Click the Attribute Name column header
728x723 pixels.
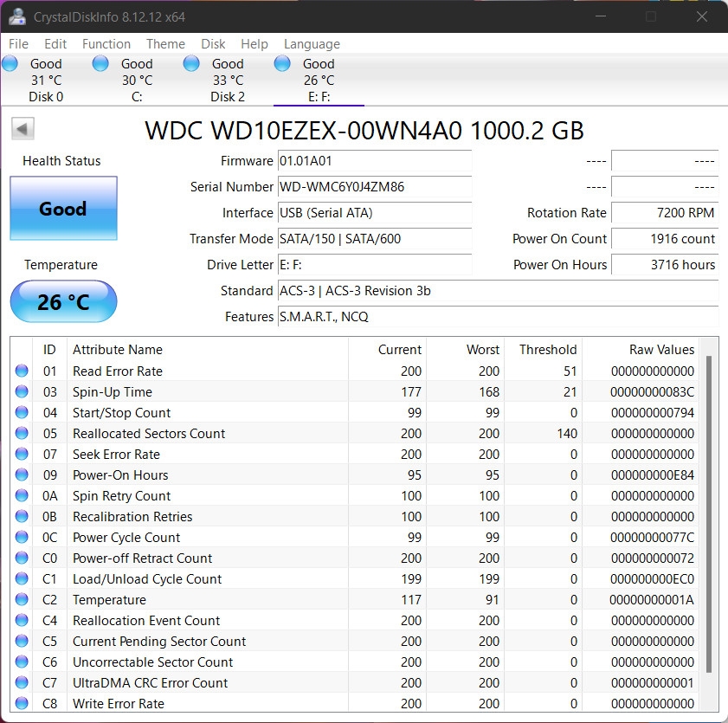pyautogui.click(x=118, y=349)
